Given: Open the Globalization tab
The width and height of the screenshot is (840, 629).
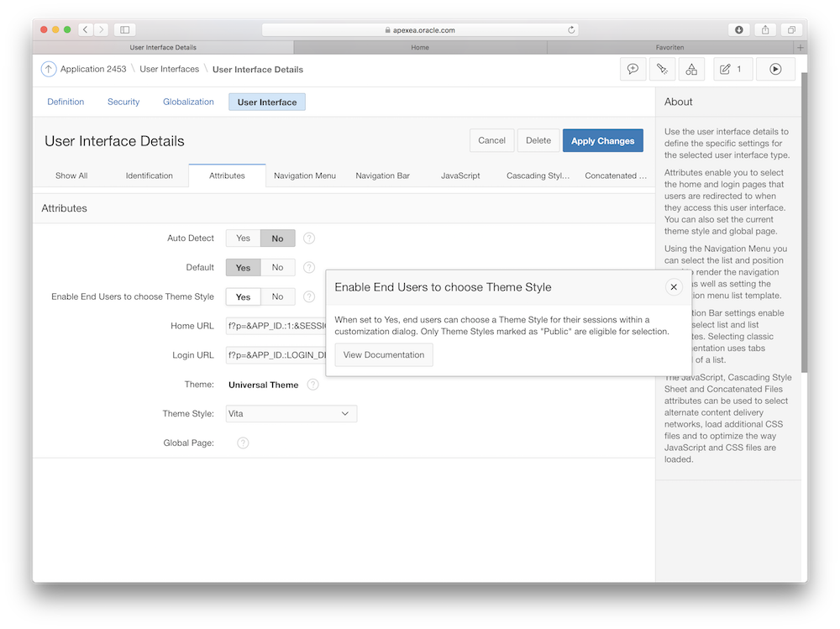Looking at the screenshot, I should [188, 102].
